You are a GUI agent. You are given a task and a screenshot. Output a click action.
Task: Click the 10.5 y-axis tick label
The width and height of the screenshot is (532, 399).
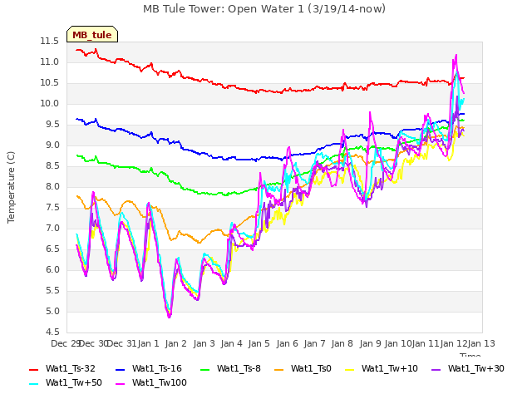pyautogui.click(x=50, y=83)
